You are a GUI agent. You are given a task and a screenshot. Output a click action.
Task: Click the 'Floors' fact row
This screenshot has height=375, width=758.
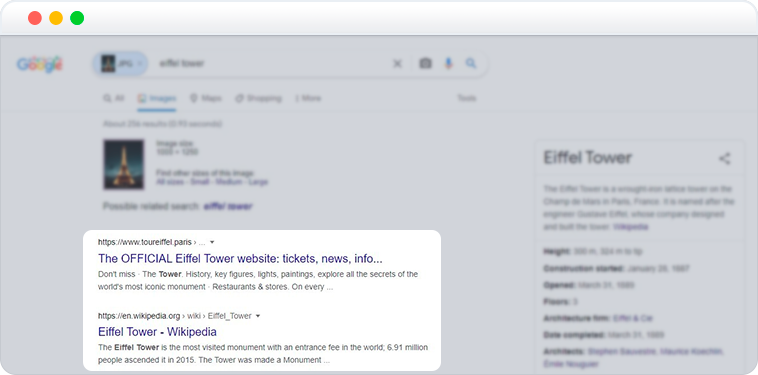pyautogui.click(x=561, y=302)
